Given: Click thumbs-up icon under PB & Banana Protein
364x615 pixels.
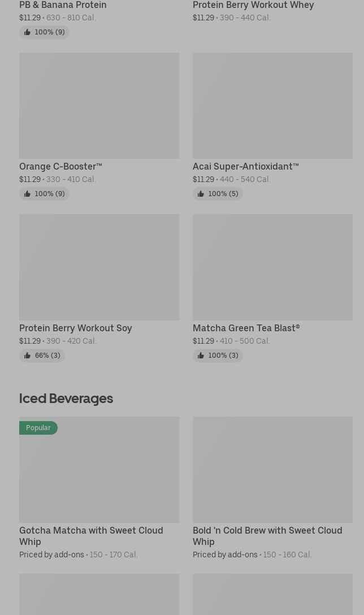Looking at the screenshot, I should 27,32.
